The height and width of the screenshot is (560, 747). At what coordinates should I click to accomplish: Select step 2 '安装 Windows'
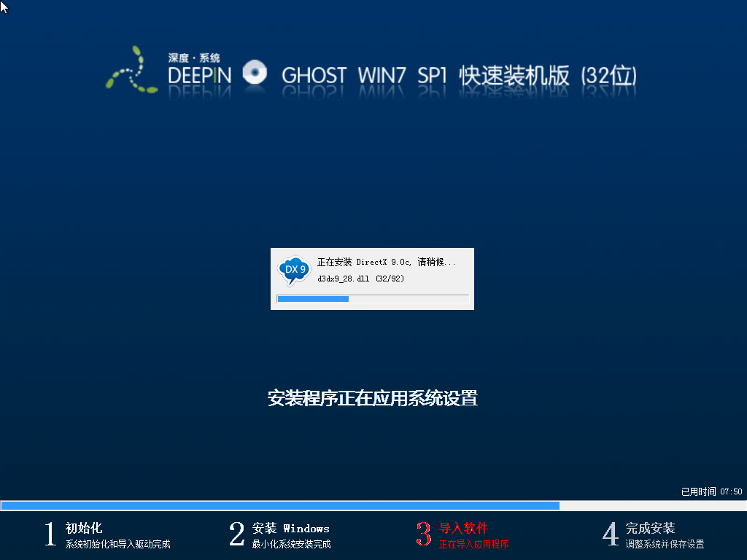click(x=290, y=528)
